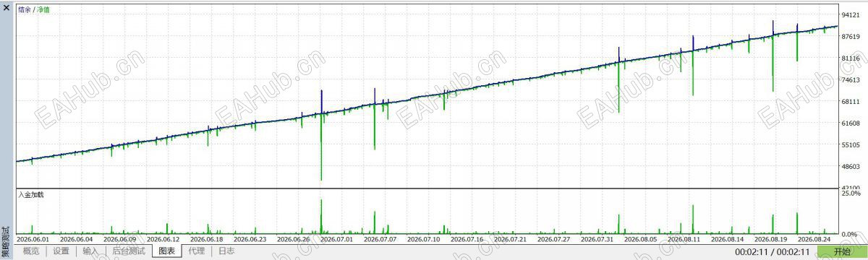Open the 概览 tab

31,251
